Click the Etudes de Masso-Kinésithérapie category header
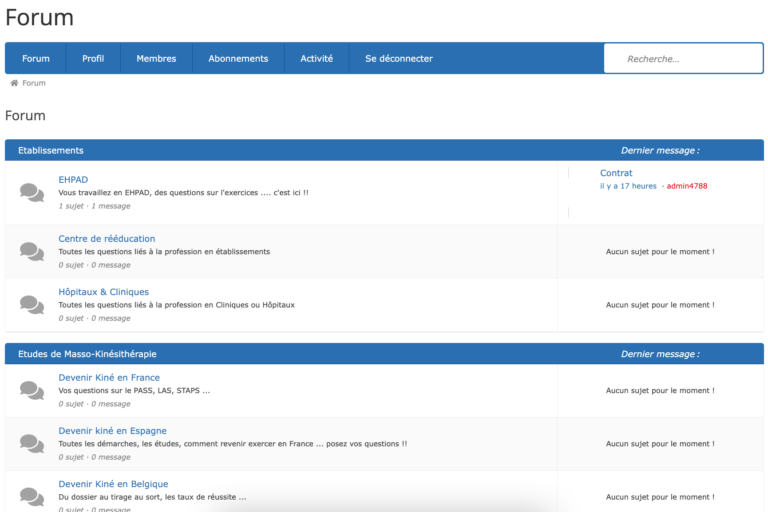 tap(87, 354)
